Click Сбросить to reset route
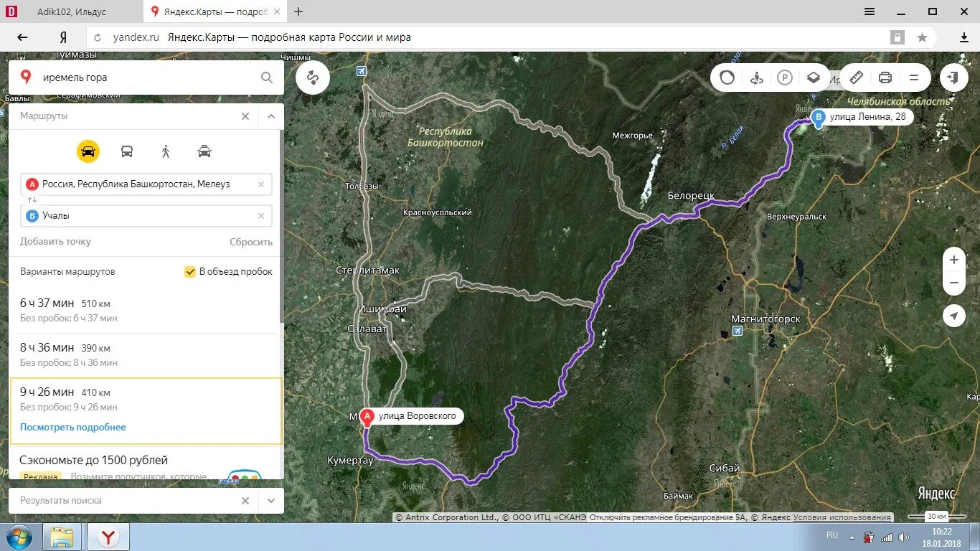980x551 pixels. pos(251,242)
